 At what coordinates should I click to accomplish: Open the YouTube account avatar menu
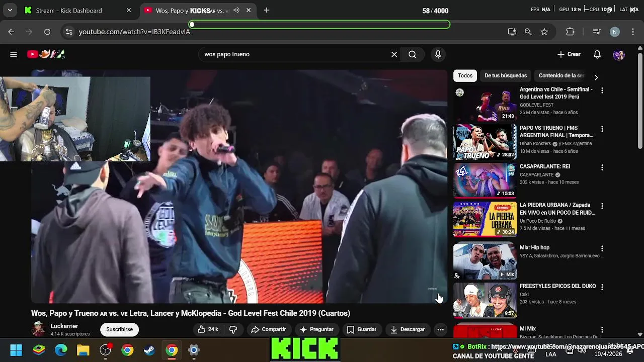[x=619, y=54]
